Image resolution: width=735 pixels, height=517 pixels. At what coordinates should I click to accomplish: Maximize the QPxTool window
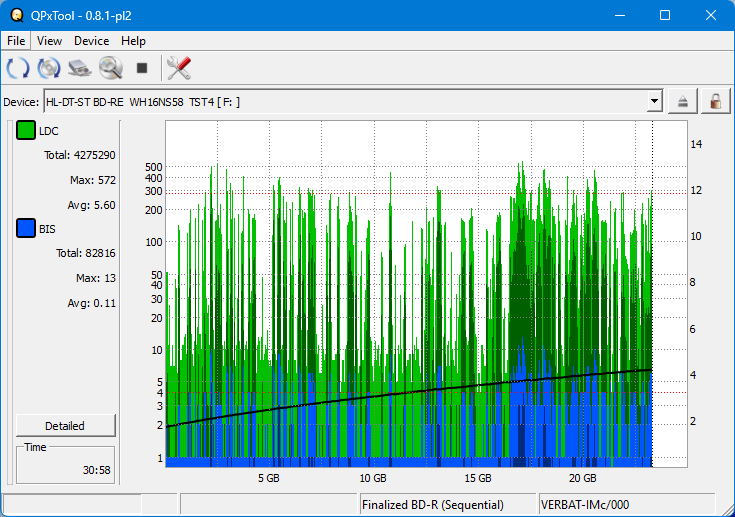pos(665,15)
